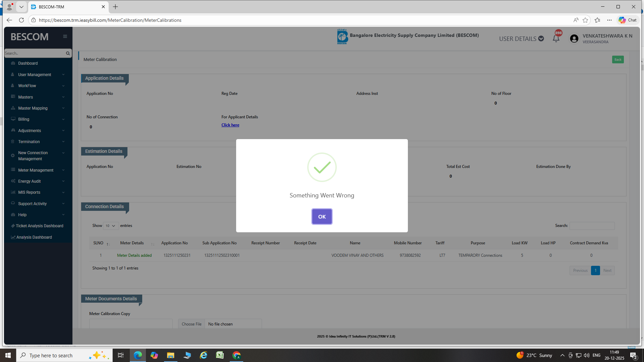This screenshot has width=644, height=362.
Task: Open the Ticket Analysis Dashboard item
Action: (39, 226)
